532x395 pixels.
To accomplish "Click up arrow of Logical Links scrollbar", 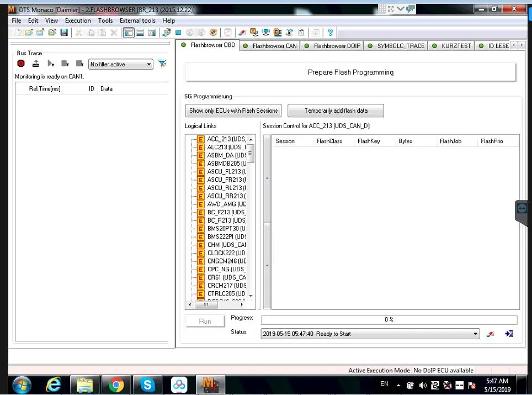I will [251, 139].
